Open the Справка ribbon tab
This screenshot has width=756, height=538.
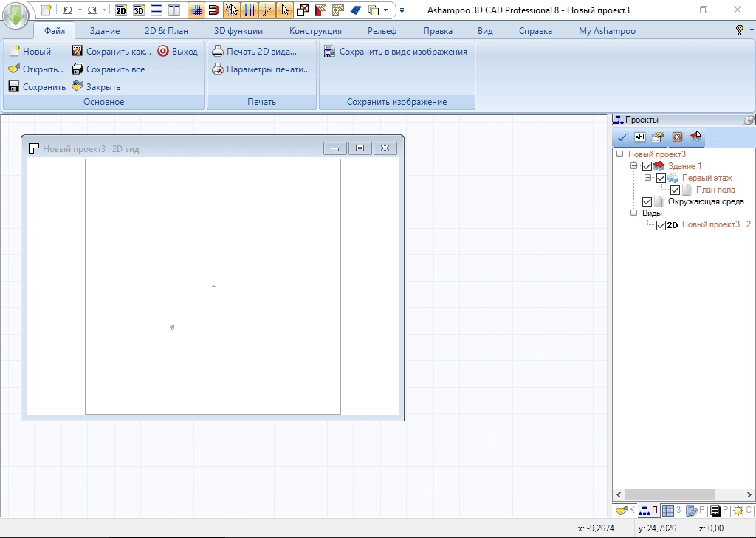click(x=535, y=31)
